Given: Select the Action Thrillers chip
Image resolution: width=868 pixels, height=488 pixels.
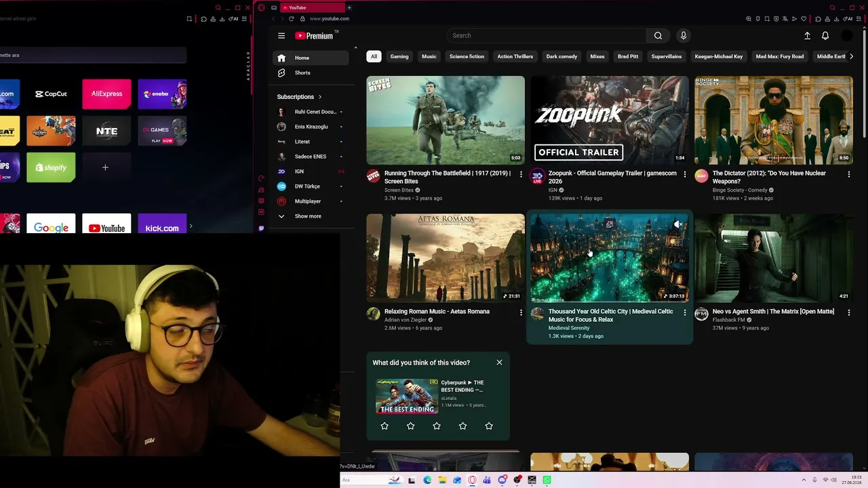Looking at the screenshot, I should [515, 56].
